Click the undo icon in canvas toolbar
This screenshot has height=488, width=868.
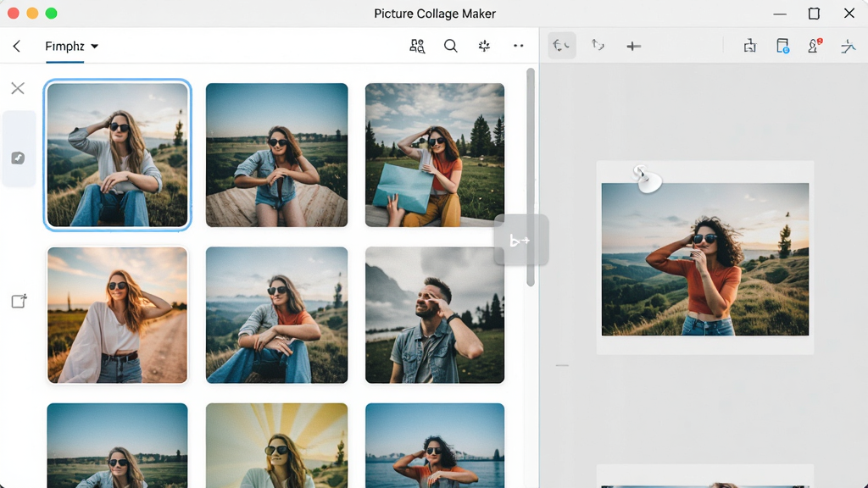561,46
